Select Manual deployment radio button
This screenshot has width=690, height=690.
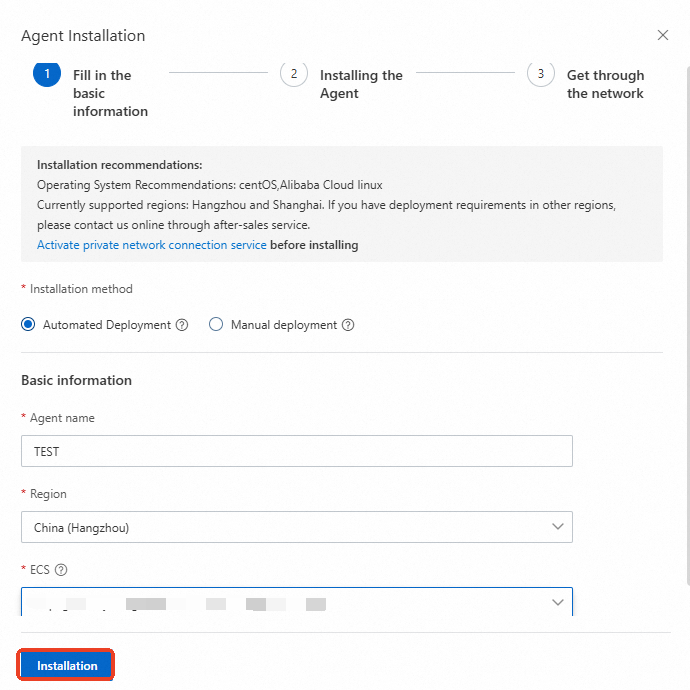tap(216, 325)
